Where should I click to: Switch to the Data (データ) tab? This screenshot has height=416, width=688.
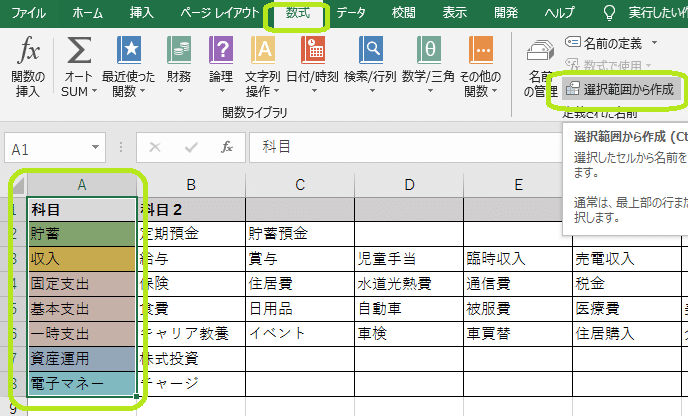click(x=351, y=13)
